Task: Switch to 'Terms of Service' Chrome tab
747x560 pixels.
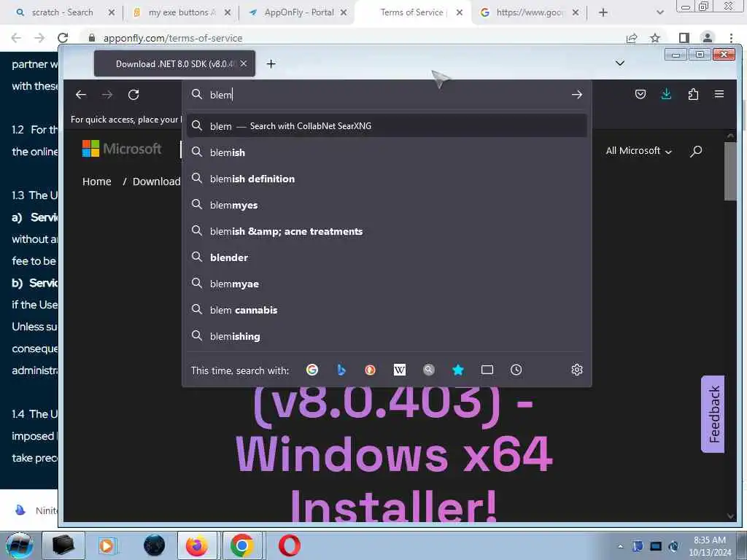Action: pyautogui.click(x=411, y=12)
